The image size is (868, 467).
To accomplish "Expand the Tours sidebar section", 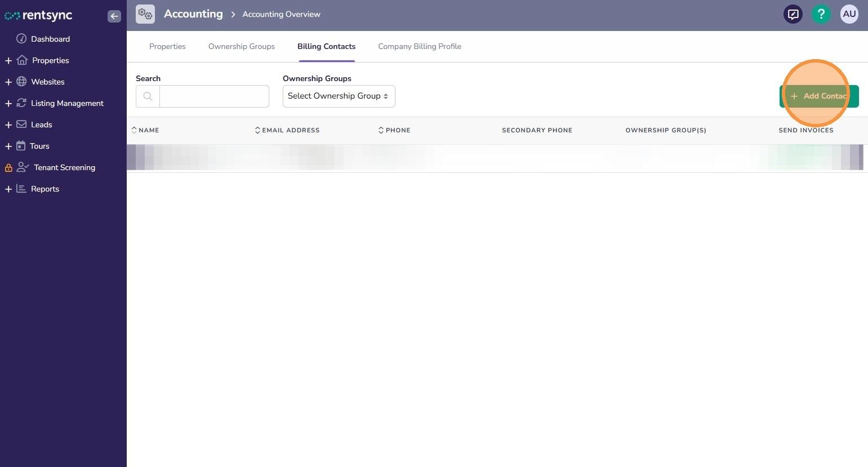I will tap(8, 146).
